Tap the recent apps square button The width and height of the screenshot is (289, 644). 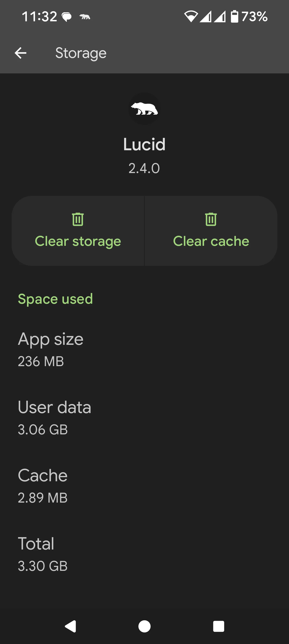point(218,626)
